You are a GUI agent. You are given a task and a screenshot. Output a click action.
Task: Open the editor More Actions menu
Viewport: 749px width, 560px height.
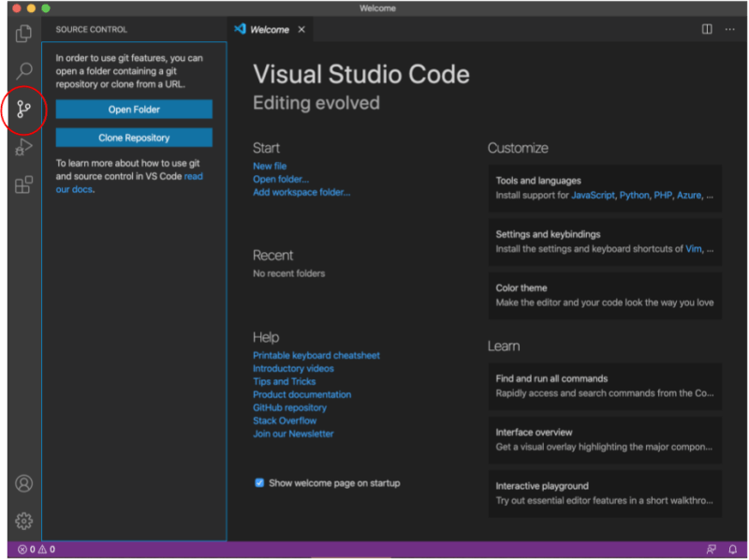tap(729, 29)
